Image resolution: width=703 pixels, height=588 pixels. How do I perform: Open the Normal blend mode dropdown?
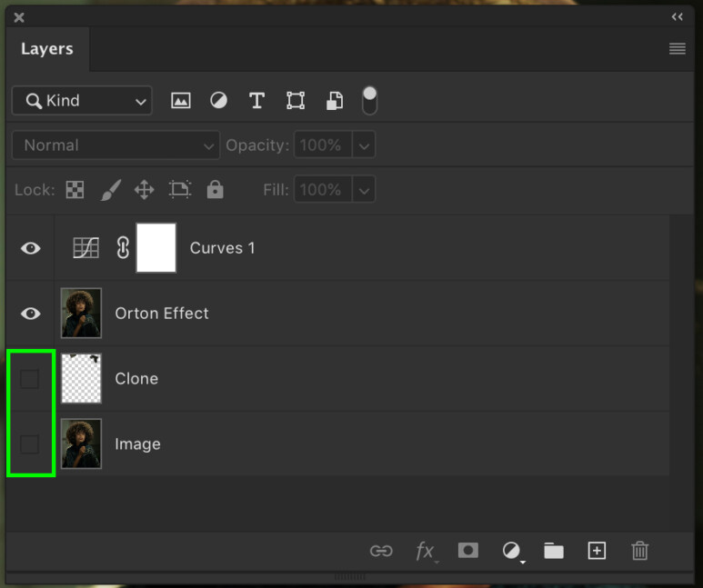[115, 145]
